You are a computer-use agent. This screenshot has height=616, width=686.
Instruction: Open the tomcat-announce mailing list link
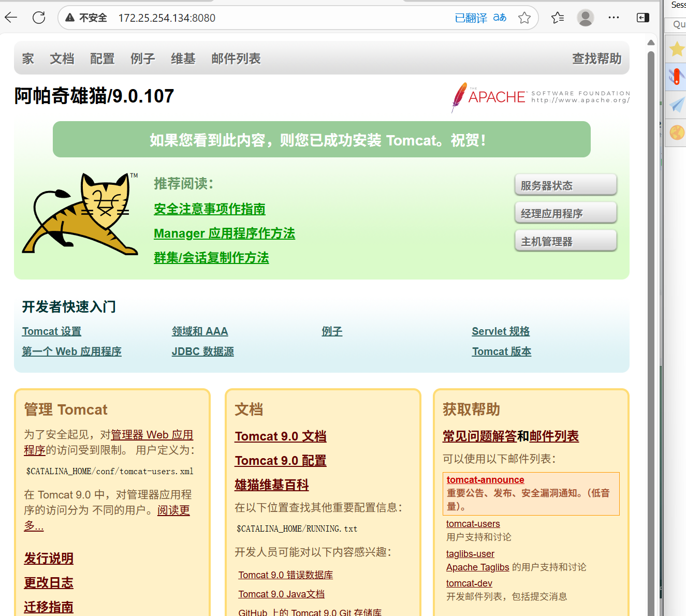pos(485,480)
